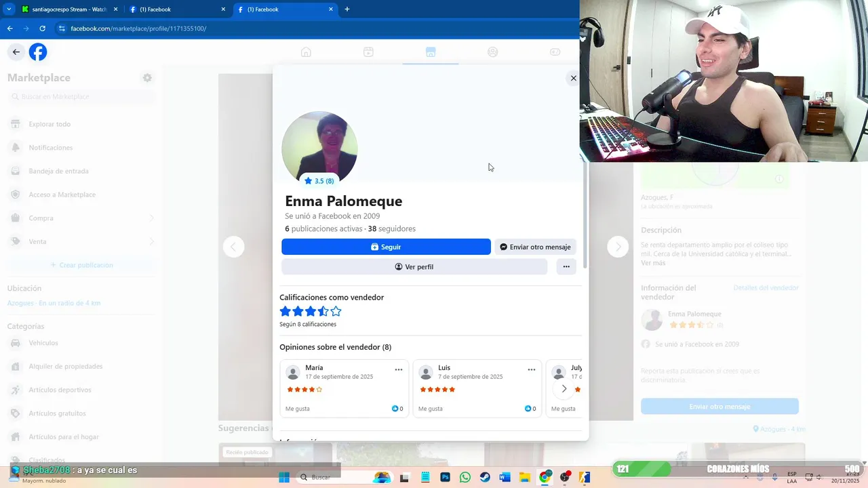Viewport: 868px width, 488px height.
Task: Click the 3.5 (8) rating badge
Action: coord(319,181)
